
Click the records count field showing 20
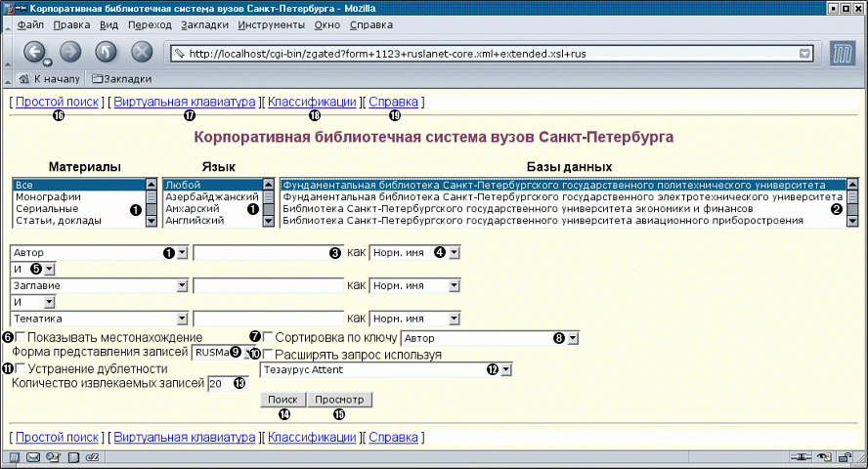tap(228, 383)
